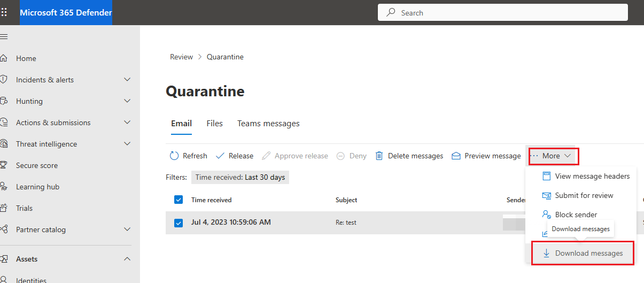Click the Deny circle icon
This screenshot has height=283, width=644.
pyautogui.click(x=340, y=156)
